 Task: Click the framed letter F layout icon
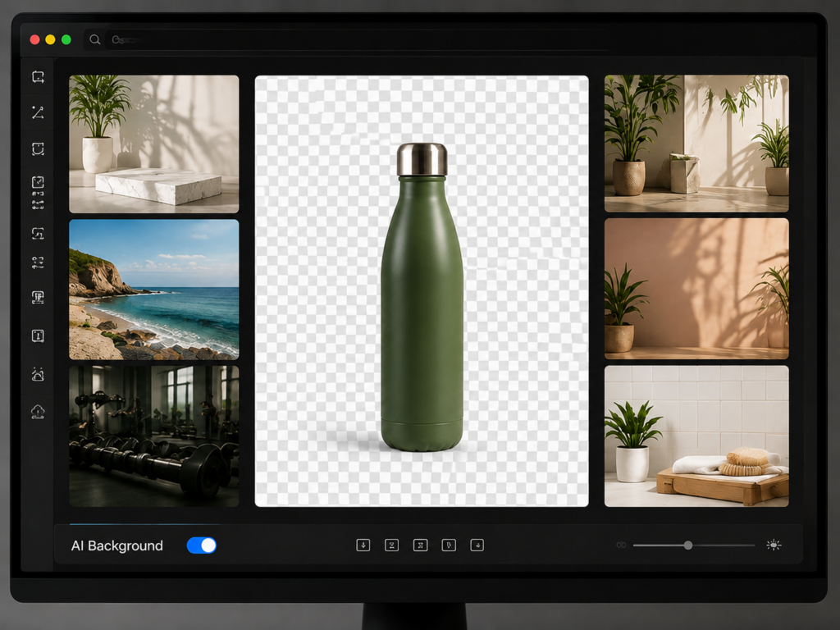coord(38,298)
